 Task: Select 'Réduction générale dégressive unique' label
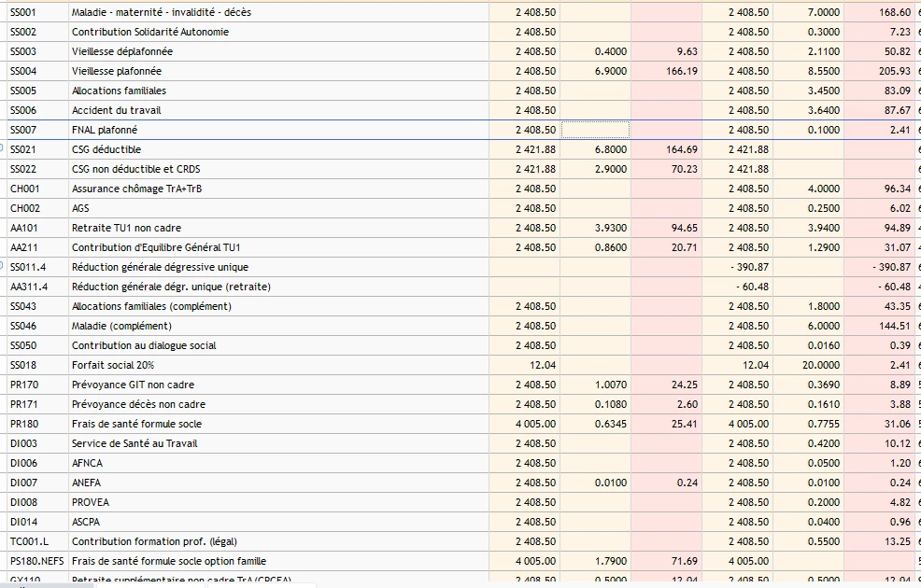tap(160, 267)
